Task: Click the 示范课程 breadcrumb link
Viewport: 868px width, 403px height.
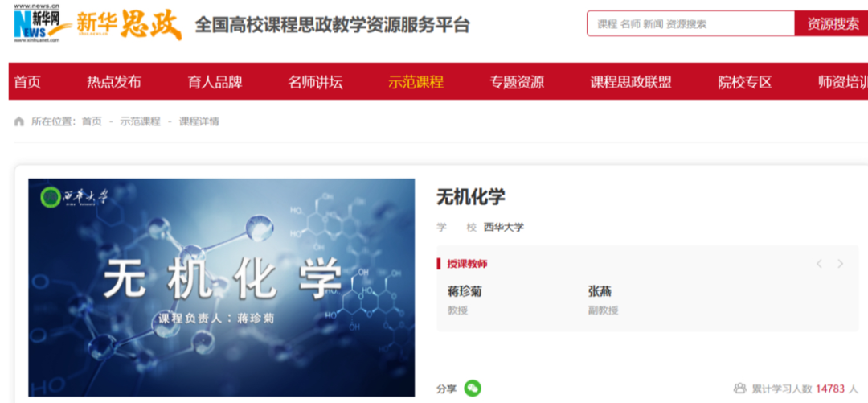Action: tap(140, 121)
